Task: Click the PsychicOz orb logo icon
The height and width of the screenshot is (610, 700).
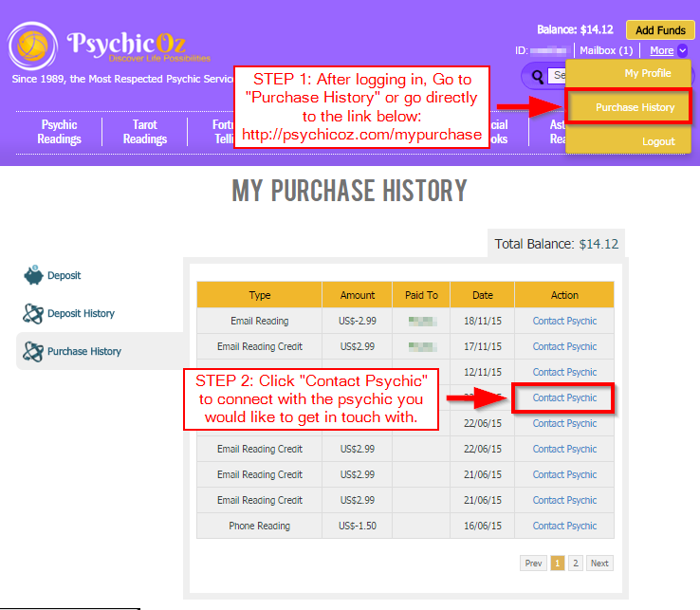Action: pyautogui.click(x=32, y=46)
